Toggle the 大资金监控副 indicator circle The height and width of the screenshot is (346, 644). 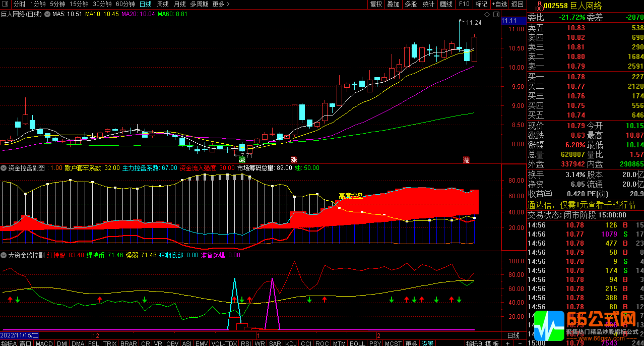[x=5, y=255]
